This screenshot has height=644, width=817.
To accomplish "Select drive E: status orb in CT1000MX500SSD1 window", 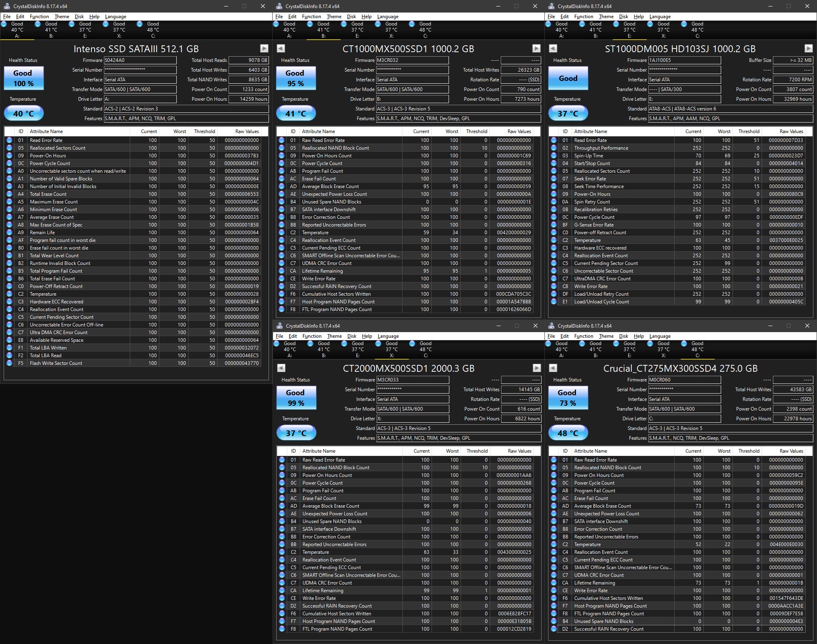I will [x=344, y=24].
